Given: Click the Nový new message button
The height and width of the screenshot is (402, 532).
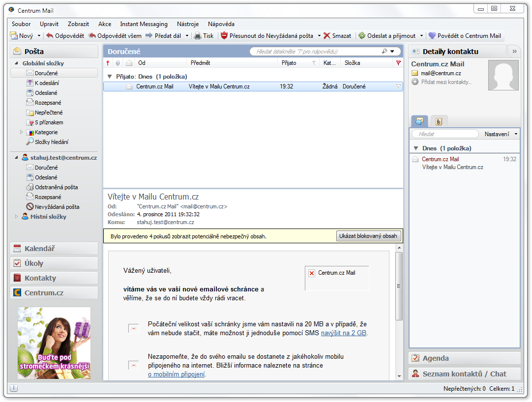Looking at the screenshot, I should pos(22,35).
